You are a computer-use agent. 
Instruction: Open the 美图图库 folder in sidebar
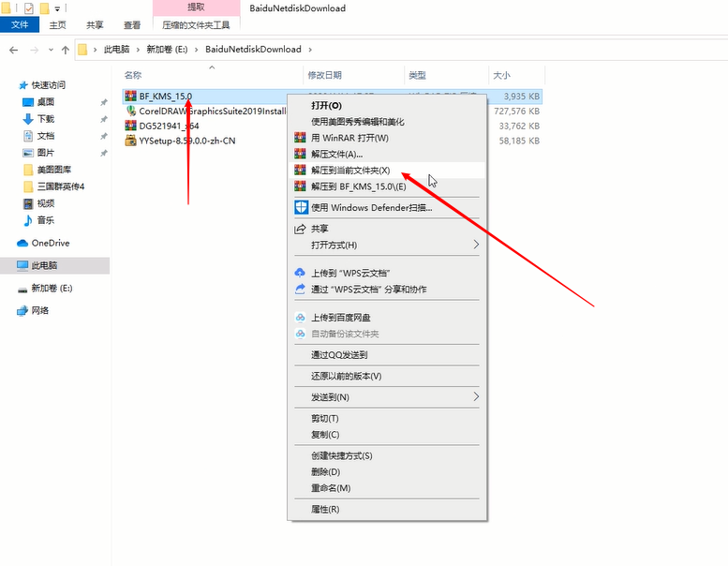coord(54,170)
